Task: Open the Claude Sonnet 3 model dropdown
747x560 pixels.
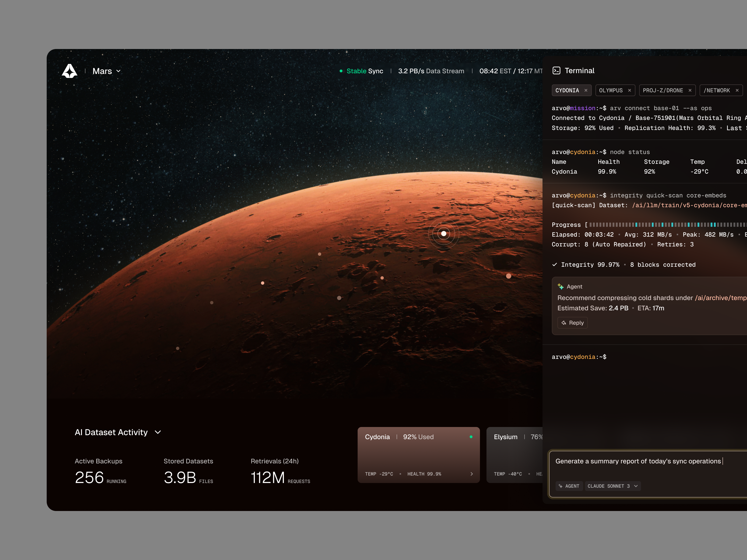Action: coord(613,486)
